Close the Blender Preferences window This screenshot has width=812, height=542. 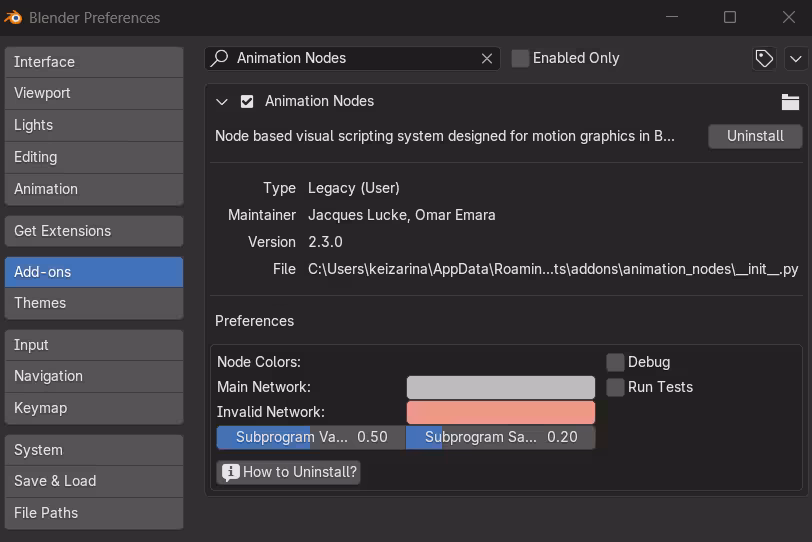point(789,17)
